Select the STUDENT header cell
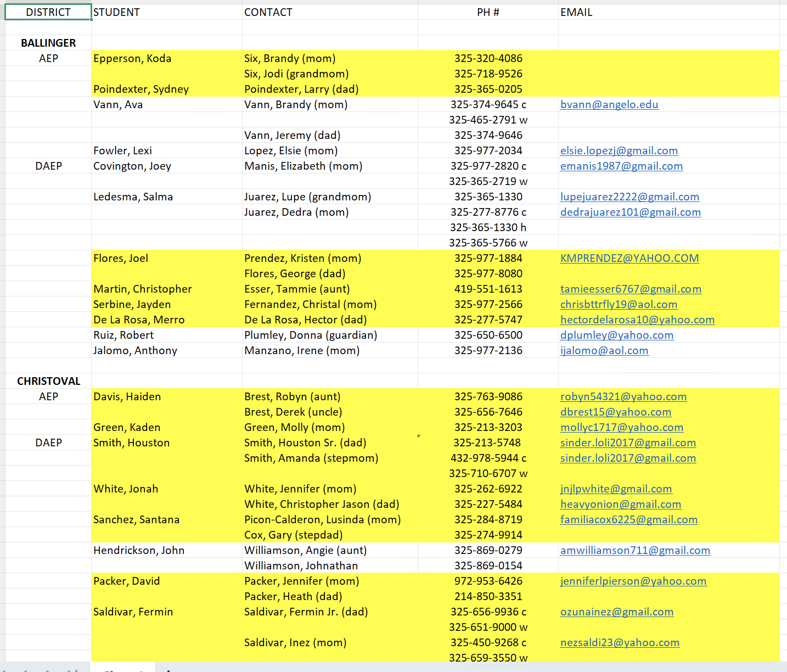787x672 pixels. 167,12
